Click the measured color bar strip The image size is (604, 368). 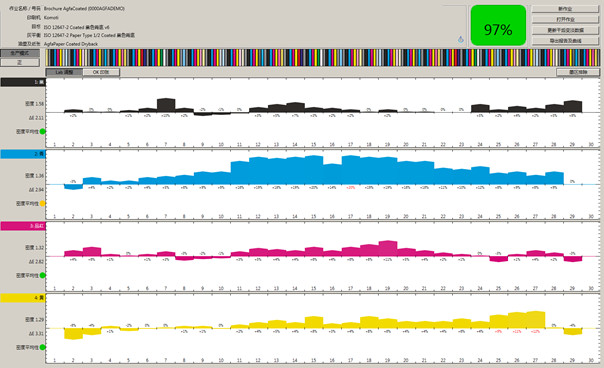coord(323,58)
